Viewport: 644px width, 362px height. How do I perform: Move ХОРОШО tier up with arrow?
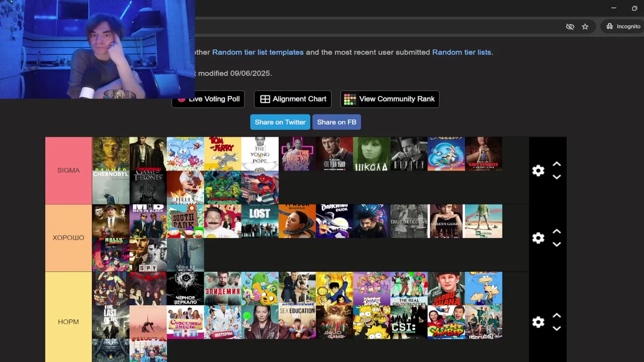(x=556, y=231)
